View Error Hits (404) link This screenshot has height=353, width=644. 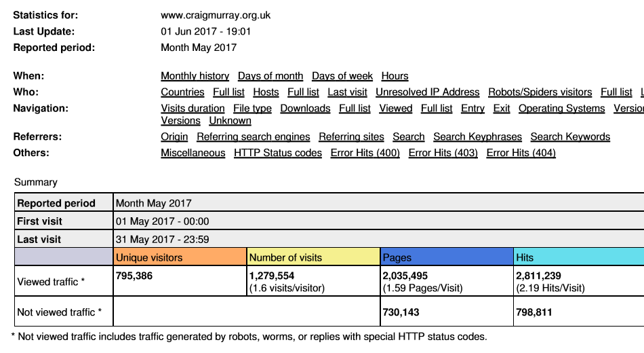(x=521, y=153)
